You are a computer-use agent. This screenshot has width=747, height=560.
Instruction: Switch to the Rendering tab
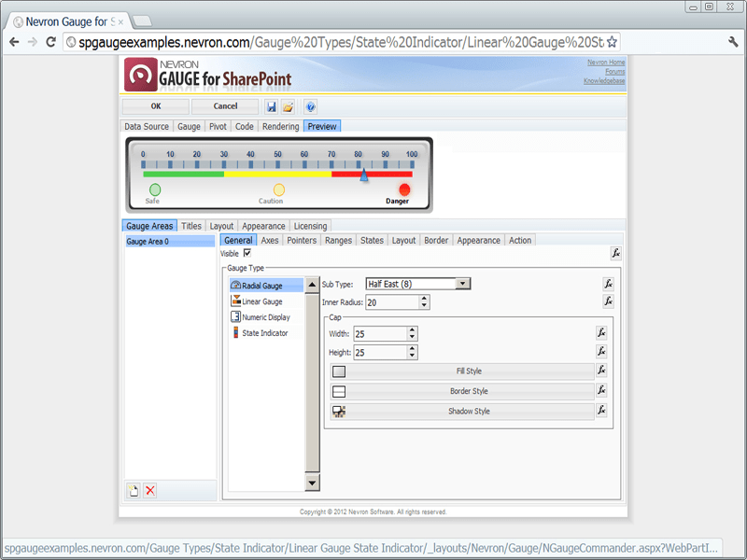pyautogui.click(x=281, y=126)
